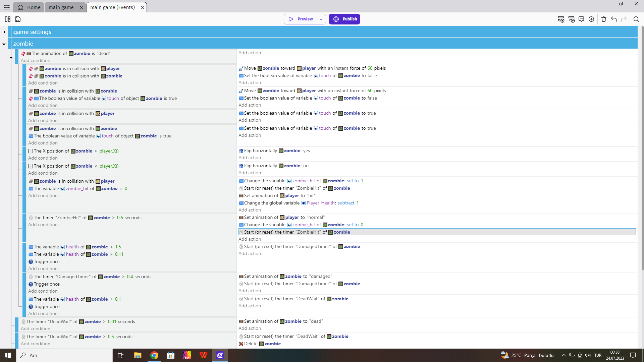Screen dimensions: 644x362
Task: Open the taskbar clock and date
Action: [615, 355]
